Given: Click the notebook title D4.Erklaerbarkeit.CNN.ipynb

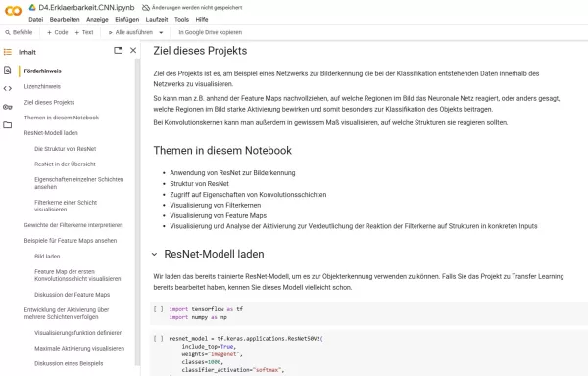Looking at the screenshot, I should (x=86, y=7).
